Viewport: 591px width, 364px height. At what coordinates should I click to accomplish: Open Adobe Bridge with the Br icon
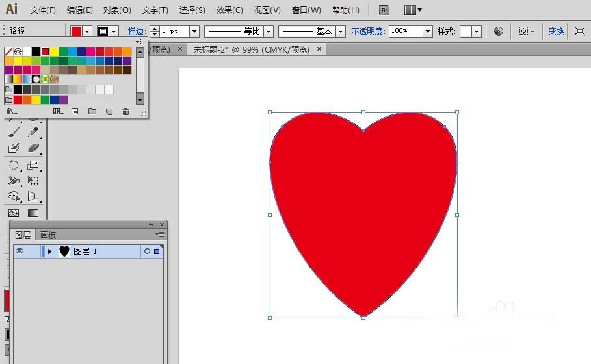coord(384,10)
